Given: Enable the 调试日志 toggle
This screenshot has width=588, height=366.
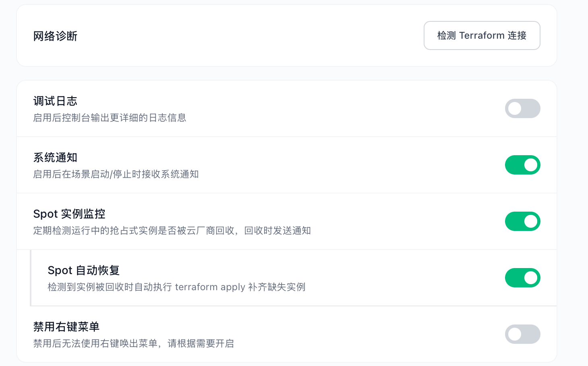Looking at the screenshot, I should coord(522,108).
